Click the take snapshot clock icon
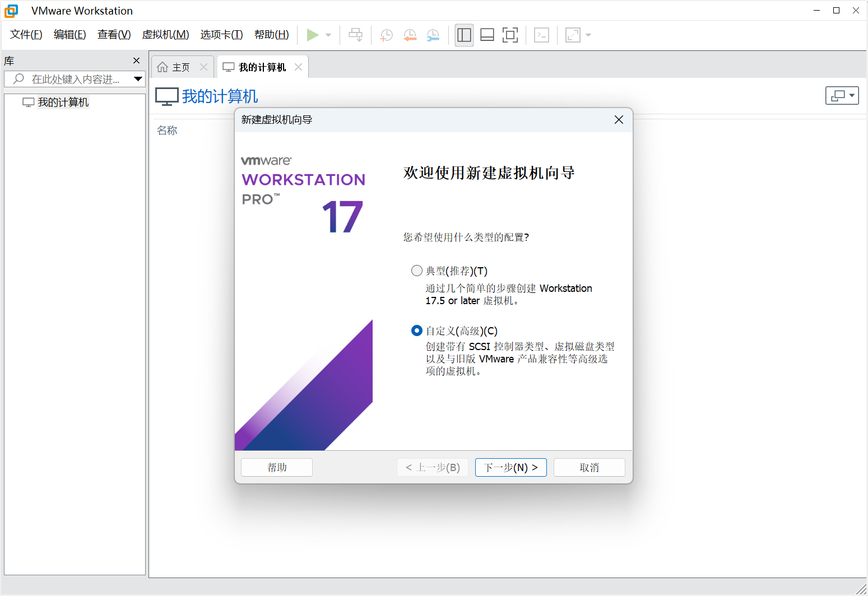This screenshot has height=596, width=868. (x=386, y=35)
